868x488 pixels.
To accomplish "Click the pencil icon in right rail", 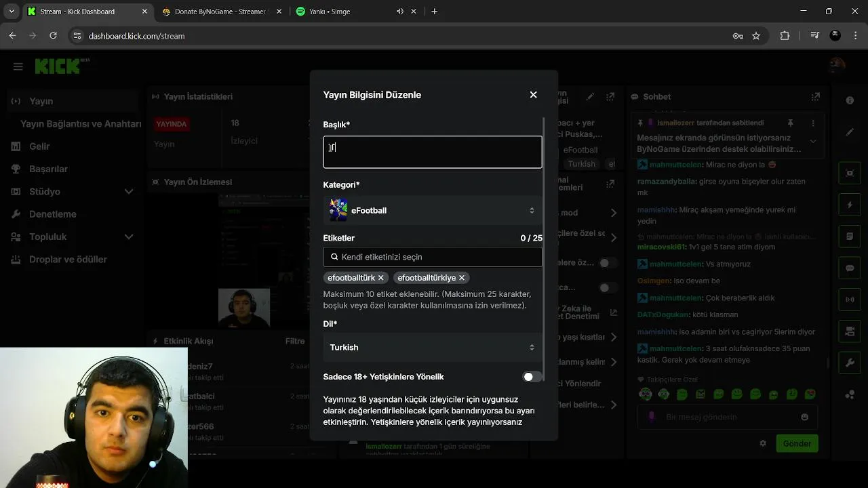I will tap(850, 132).
